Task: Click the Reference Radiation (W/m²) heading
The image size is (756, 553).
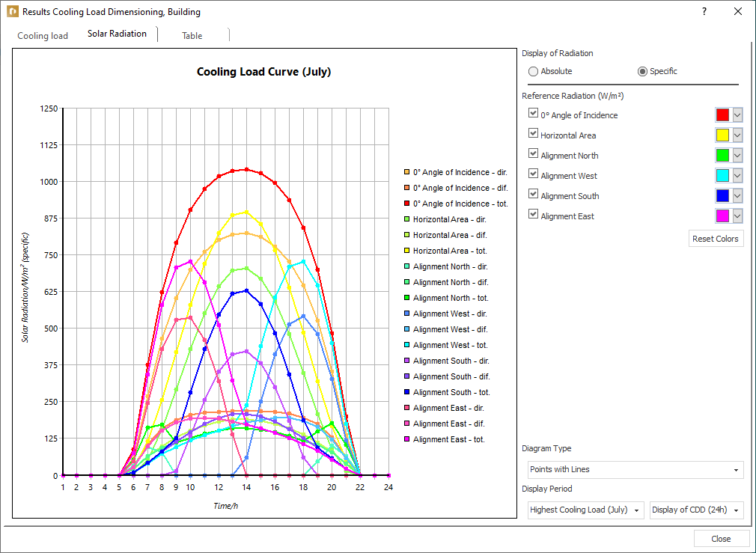Action: 573,96
